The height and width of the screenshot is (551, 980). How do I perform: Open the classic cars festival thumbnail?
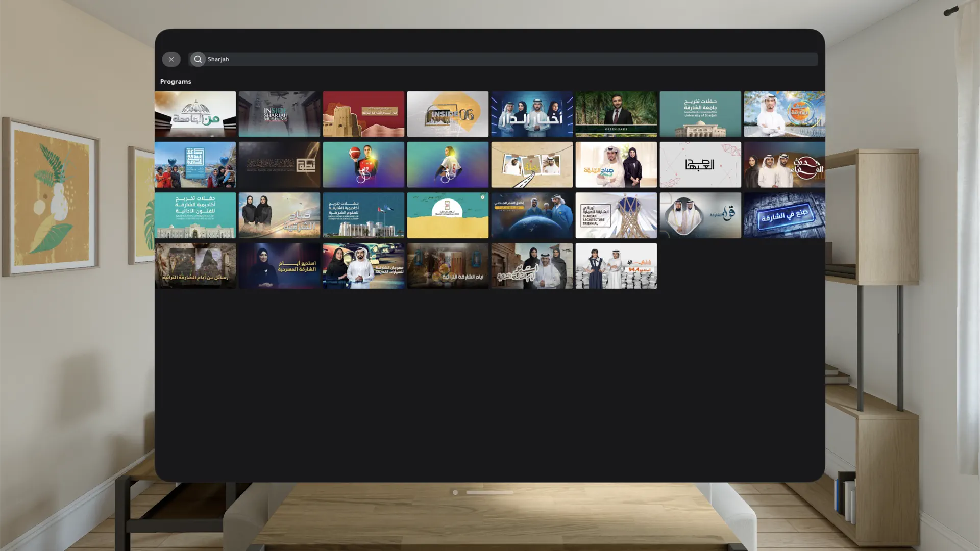[363, 265]
